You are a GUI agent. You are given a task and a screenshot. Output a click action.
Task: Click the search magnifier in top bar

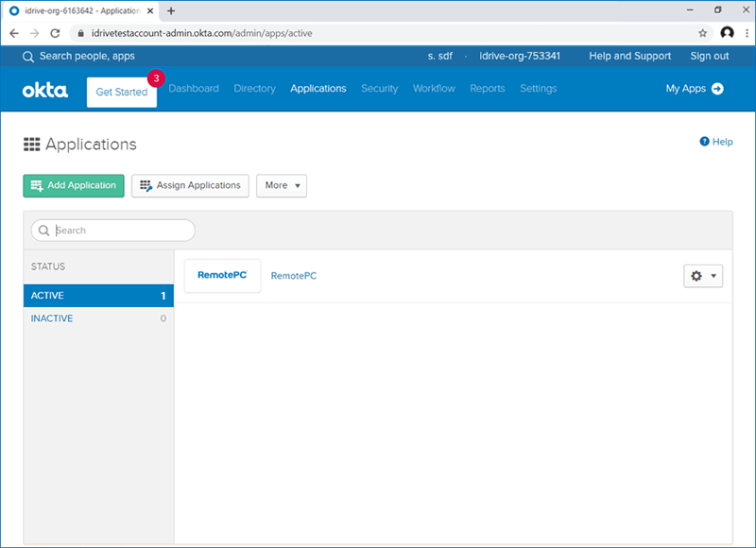point(28,57)
